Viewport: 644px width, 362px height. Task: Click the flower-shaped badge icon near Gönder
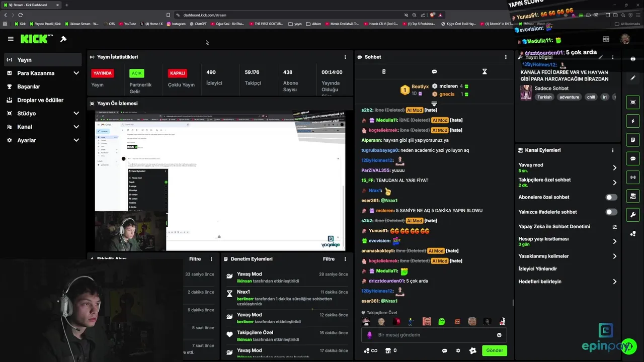(472, 350)
